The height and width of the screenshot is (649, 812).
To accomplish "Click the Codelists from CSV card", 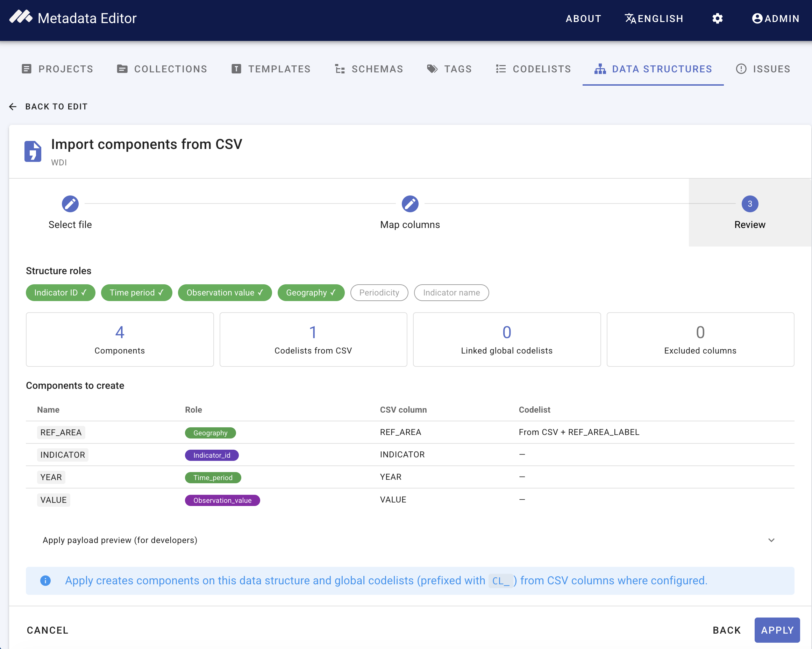I will [313, 340].
